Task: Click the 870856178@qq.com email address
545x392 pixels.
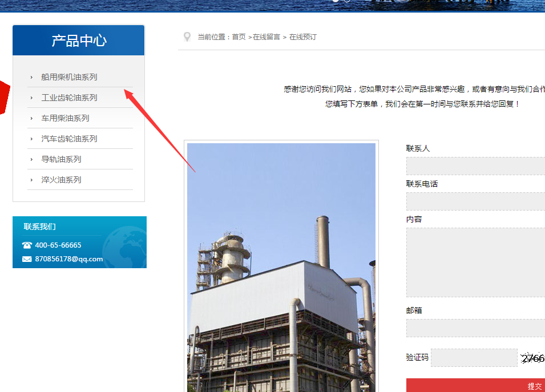Action: click(x=69, y=259)
